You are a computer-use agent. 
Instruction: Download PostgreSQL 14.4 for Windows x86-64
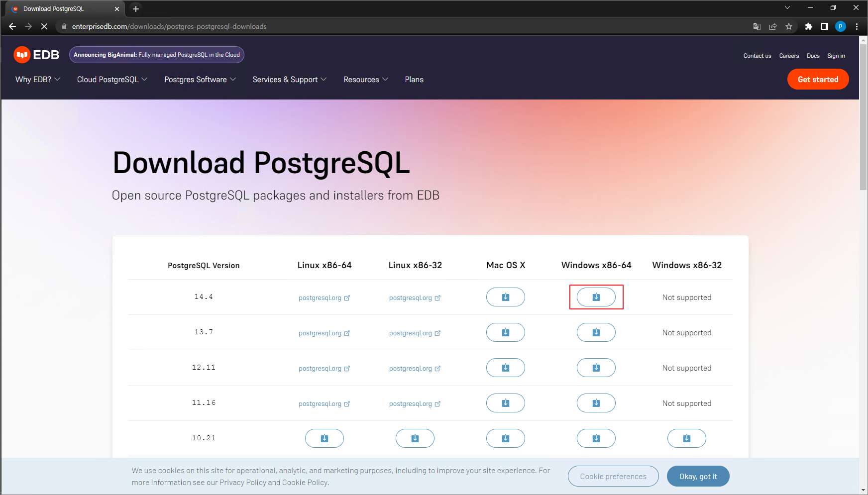click(596, 297)
